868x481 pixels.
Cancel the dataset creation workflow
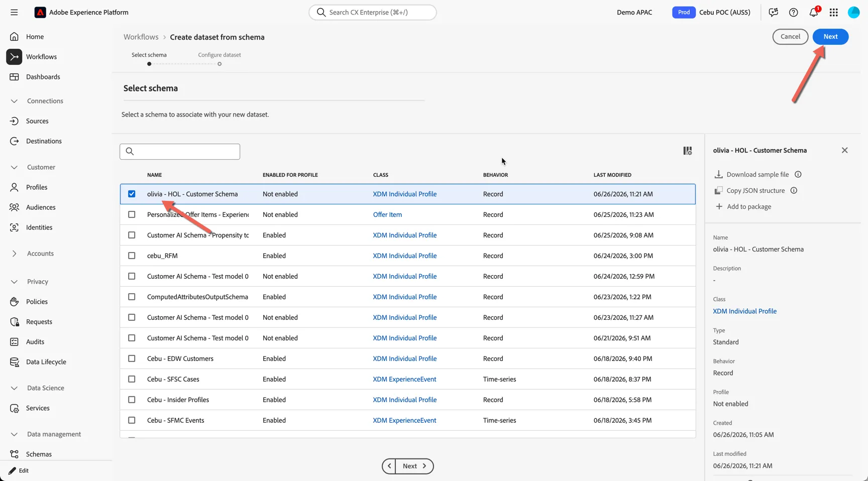pyautogui.click(x=790, y=37)
